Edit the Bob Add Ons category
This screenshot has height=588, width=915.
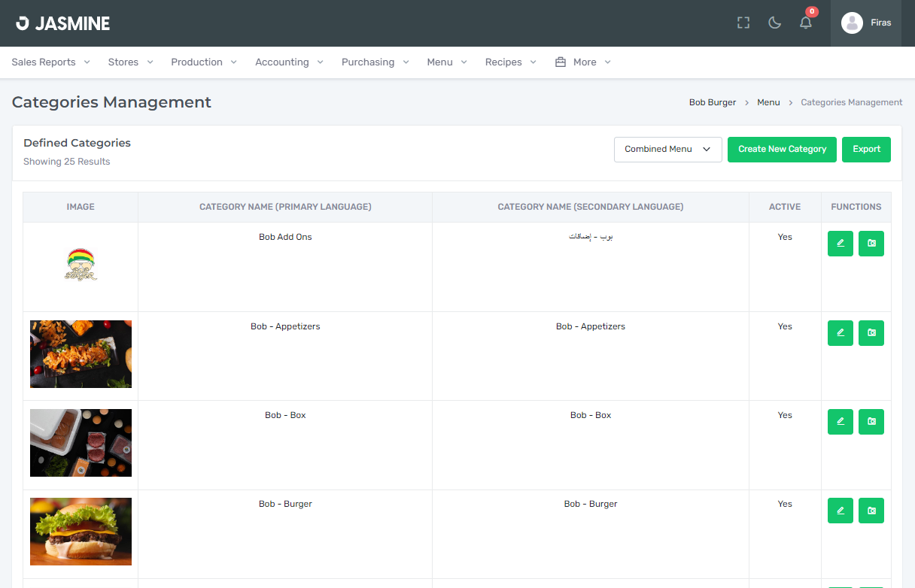click(840, 243)
